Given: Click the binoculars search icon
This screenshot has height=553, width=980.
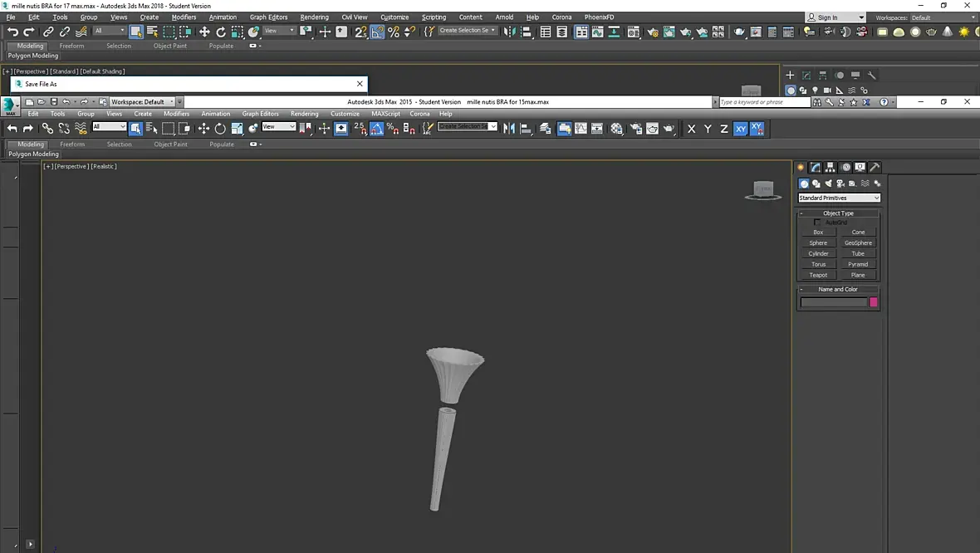Looking at the screenshot, I should tap(817, 102).
